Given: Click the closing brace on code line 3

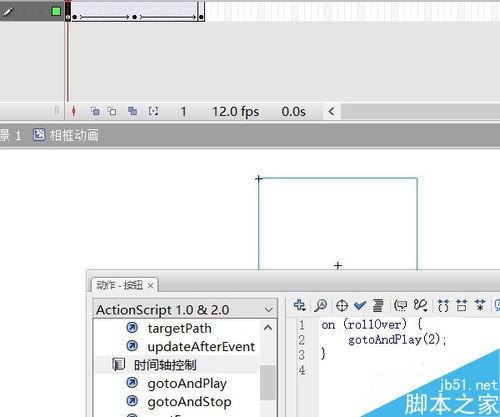Looking at the screenshot, I should (323, 354).
